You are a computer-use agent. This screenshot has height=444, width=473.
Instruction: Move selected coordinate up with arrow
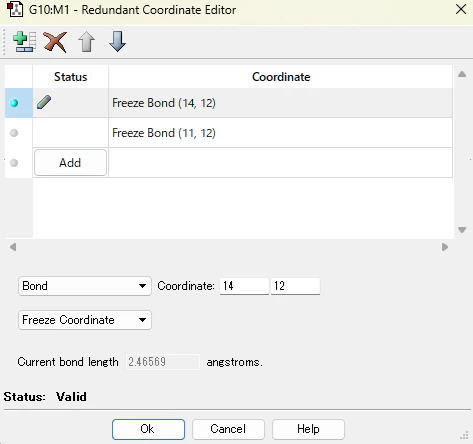tap(86, 42)
